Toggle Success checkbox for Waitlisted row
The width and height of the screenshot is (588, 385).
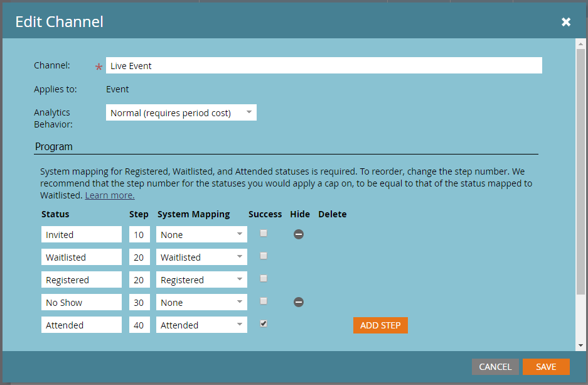click(264, 256)
